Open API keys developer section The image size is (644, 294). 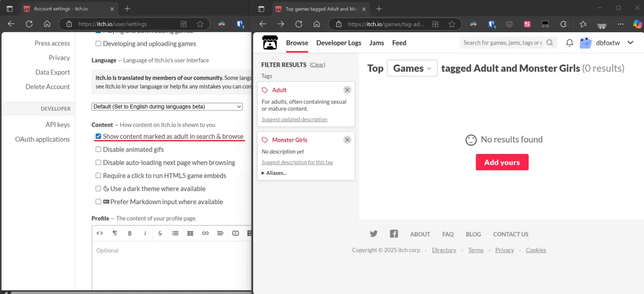point(58,125)
